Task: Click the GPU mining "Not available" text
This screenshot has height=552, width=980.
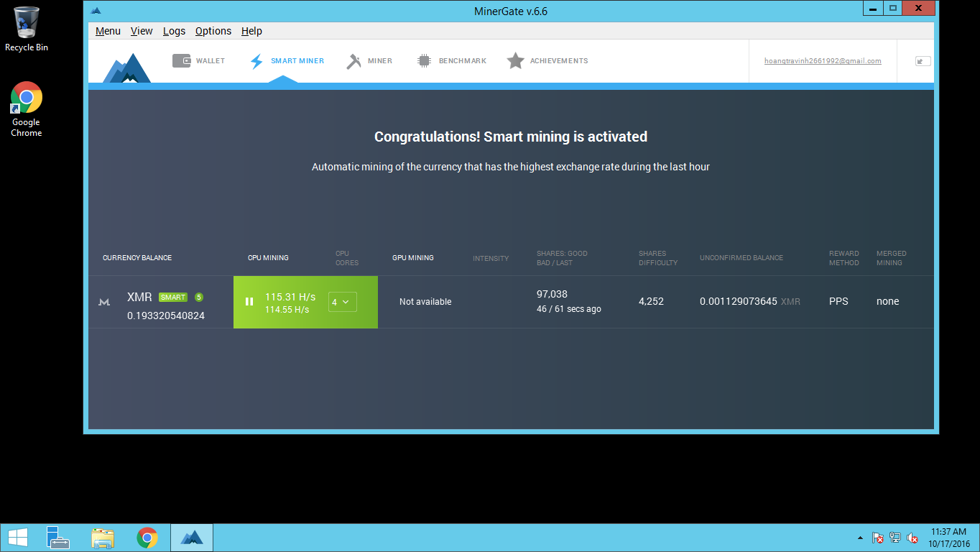Action: tap(425, 302)
